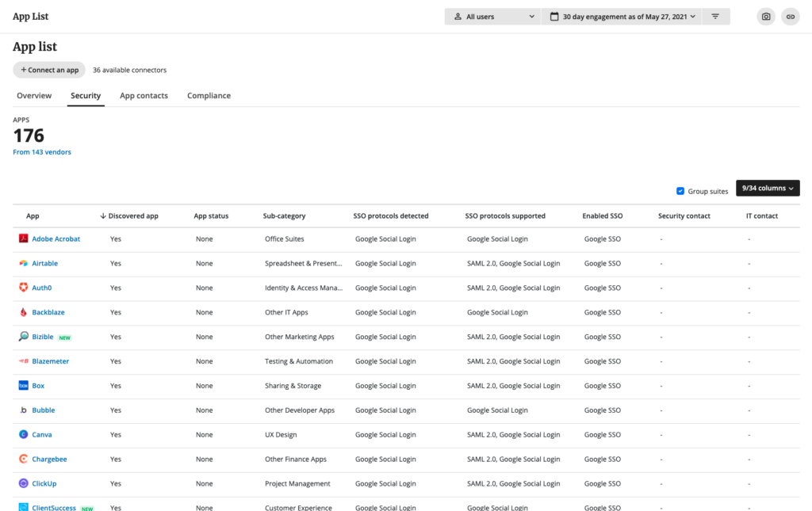Click the filter icon in the top bar
The height and width of the screenshot is (511, 812).
click(715, 17)
